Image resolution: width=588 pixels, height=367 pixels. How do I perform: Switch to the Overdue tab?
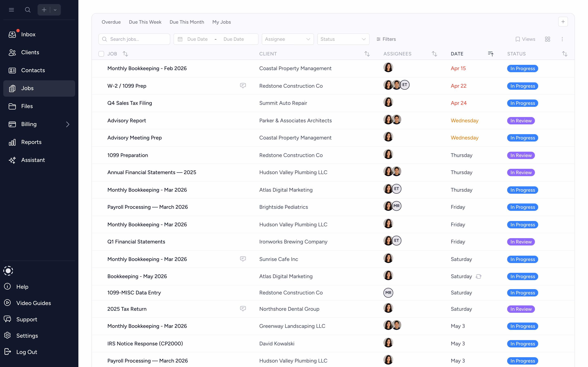click(111, 22)
